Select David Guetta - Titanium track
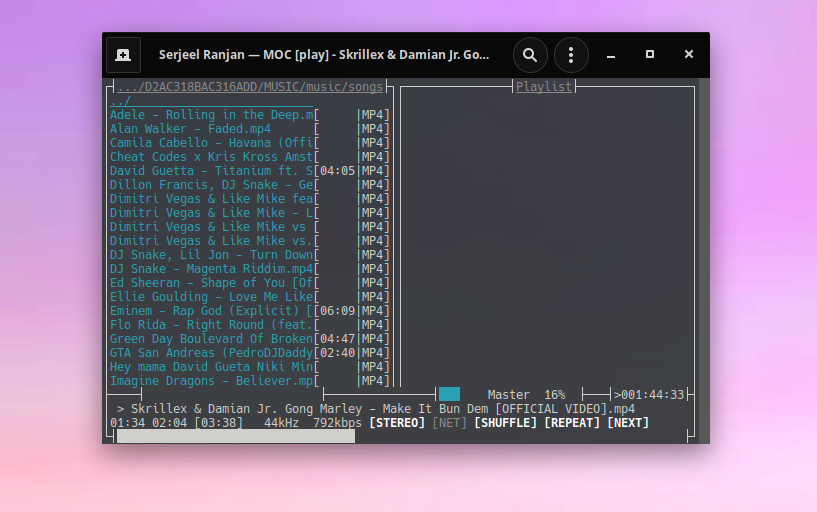Viewport: 817px width, 512px height. tap(212, 171)
